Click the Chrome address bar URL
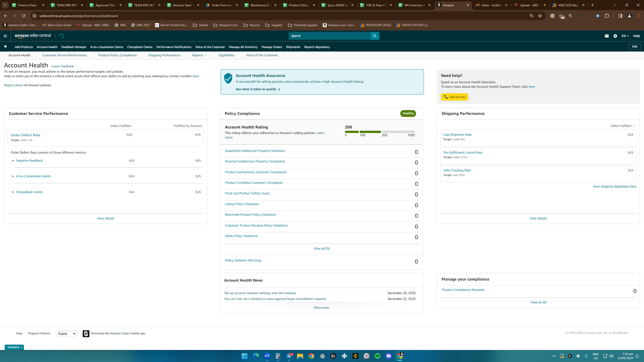 [78, 16]
